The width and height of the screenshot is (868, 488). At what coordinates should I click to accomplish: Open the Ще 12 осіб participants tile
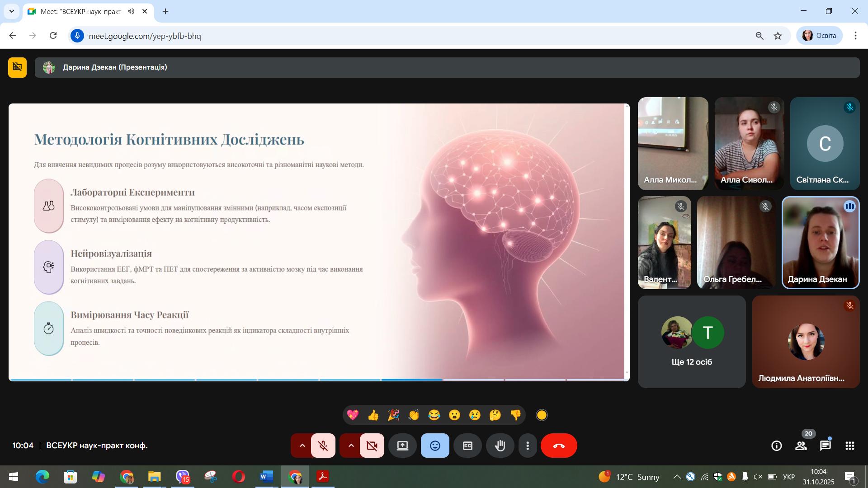pyautogui.click(x=692, y=342)
